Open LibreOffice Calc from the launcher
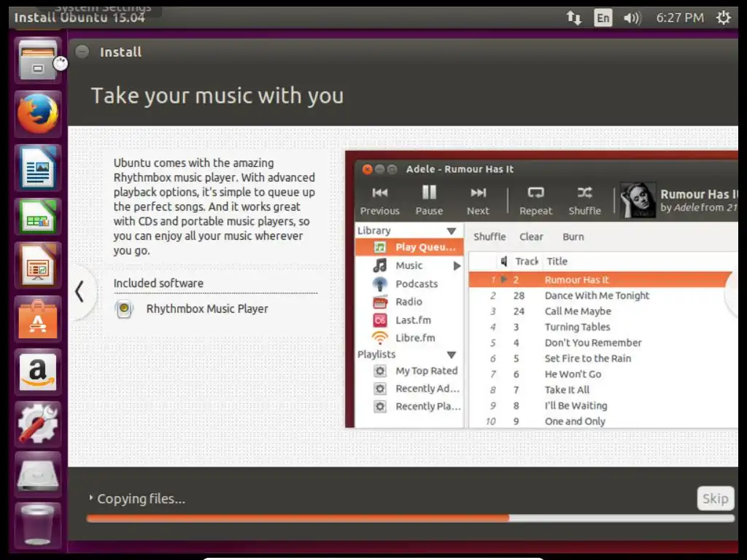 pos(38,217)
